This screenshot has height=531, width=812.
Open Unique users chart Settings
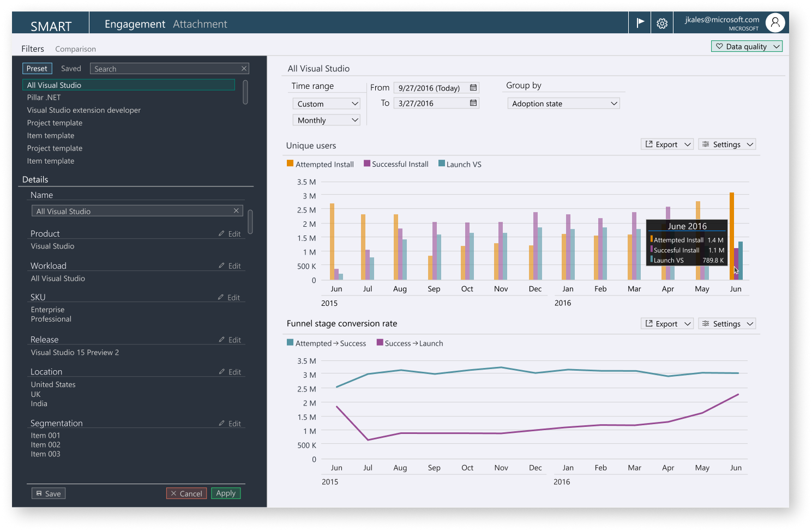click(x=727, y=144)
